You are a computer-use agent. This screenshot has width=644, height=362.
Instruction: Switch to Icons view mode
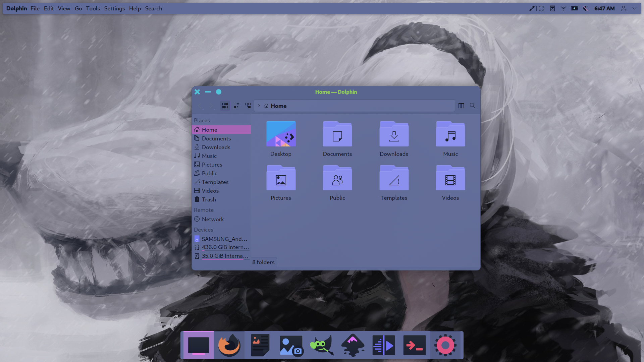225,106
